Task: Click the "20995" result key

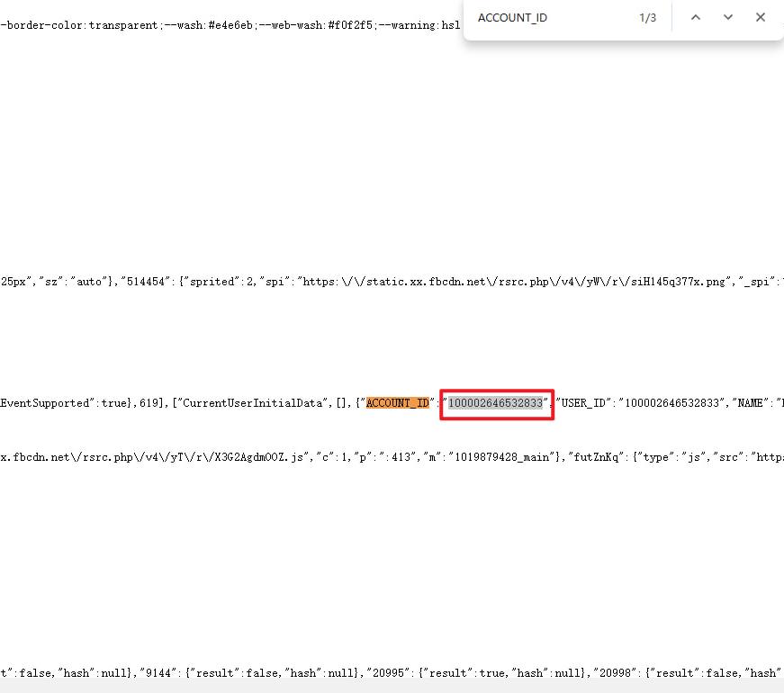Action: click(x=391, y=672)
